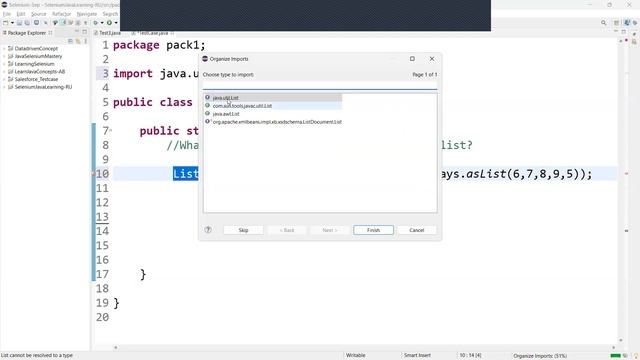
Task: Click the Smart Insert status bar entry
Action: point(417,356)
